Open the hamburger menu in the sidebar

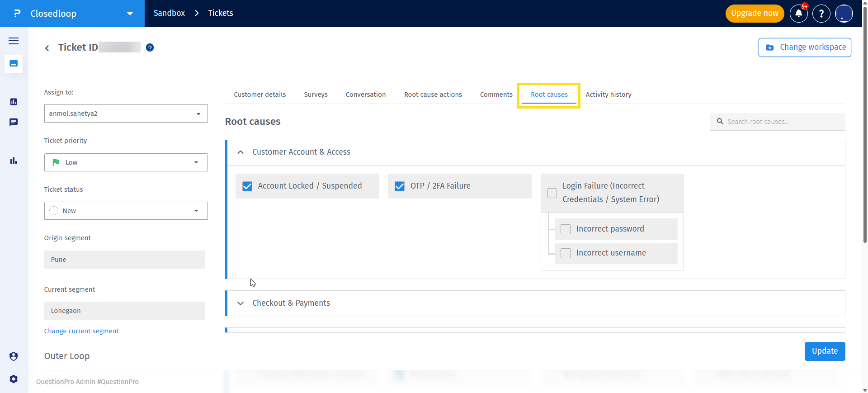[x=14, y=41]
